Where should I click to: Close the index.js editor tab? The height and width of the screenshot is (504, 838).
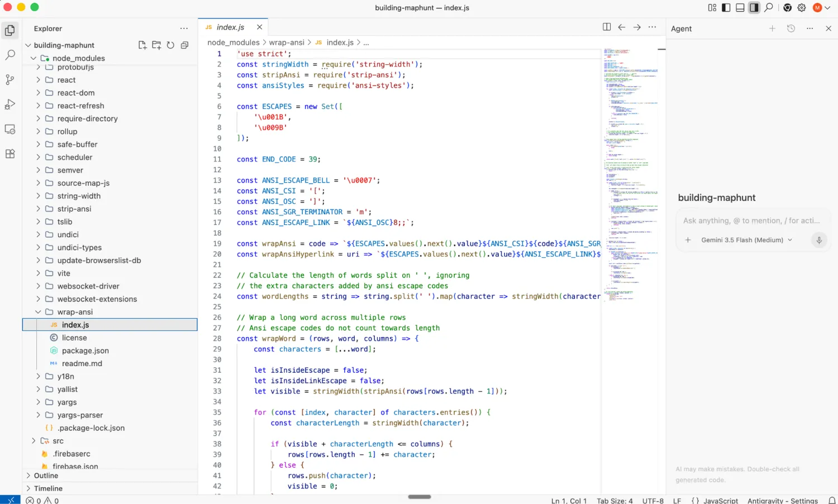coord(259,27)
